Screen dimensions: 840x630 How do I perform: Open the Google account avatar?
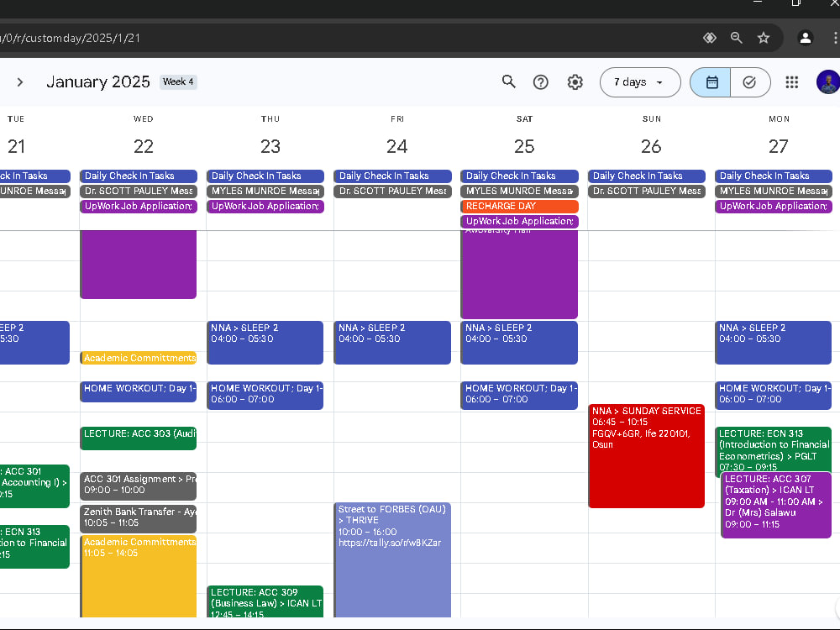click(827, 82)
